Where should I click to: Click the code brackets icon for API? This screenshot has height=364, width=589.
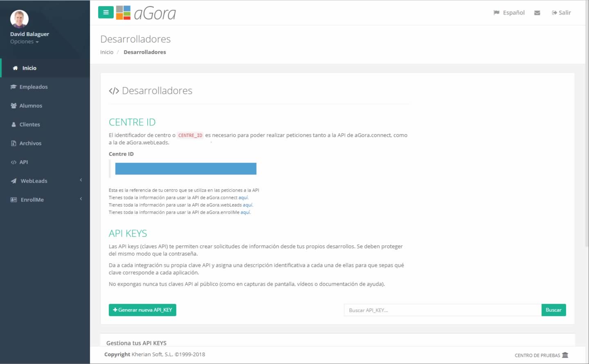(13, 162)
